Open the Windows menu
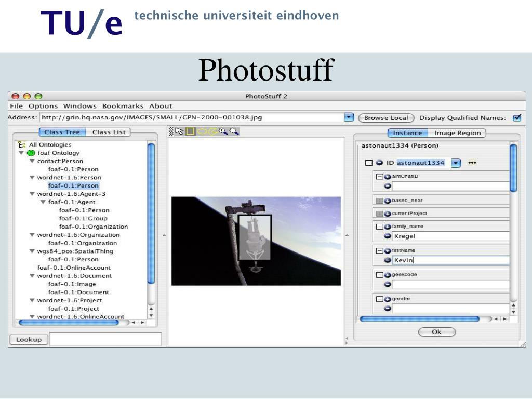 pyautogui.click(x=79, y=106)
